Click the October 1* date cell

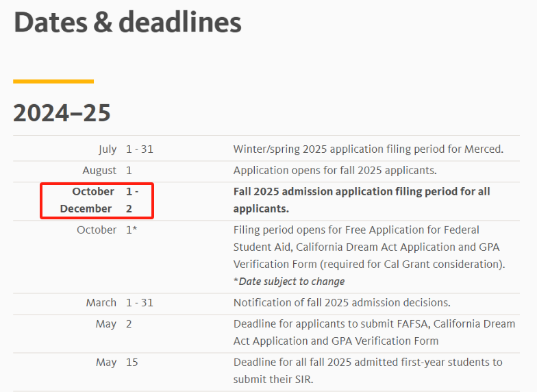click(107, 230)
